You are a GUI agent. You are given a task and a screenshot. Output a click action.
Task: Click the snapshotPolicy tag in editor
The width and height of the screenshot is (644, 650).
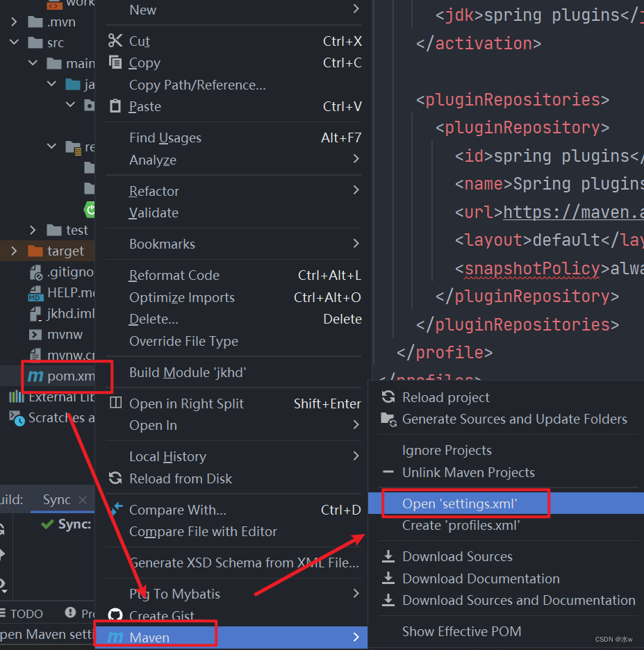[x=532, y=269]
